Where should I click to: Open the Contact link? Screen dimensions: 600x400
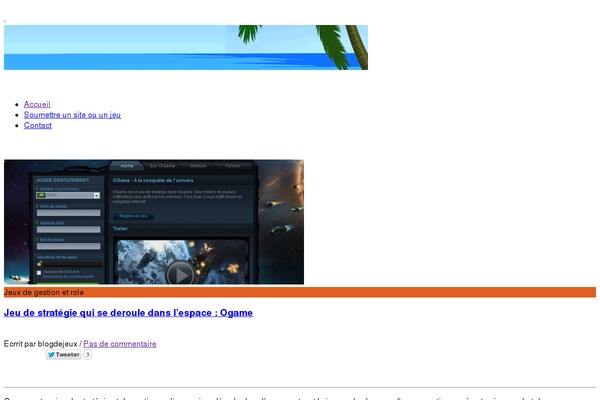[x=38, y=125]
